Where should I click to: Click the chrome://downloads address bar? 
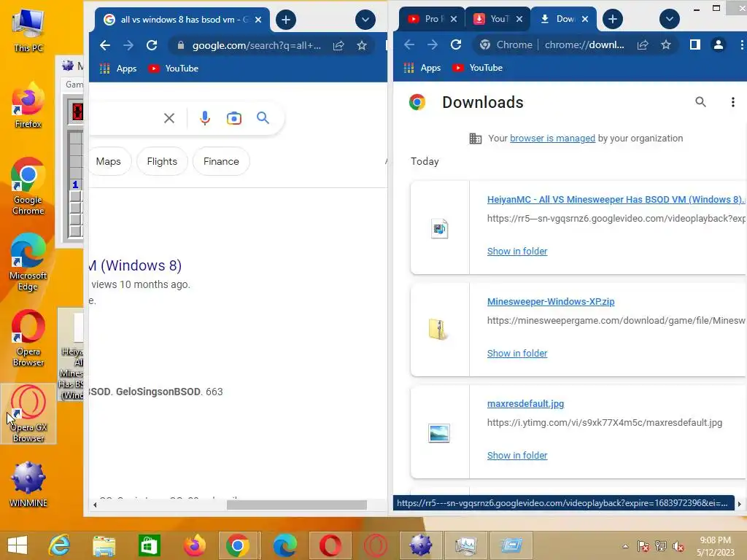[584, 44]
